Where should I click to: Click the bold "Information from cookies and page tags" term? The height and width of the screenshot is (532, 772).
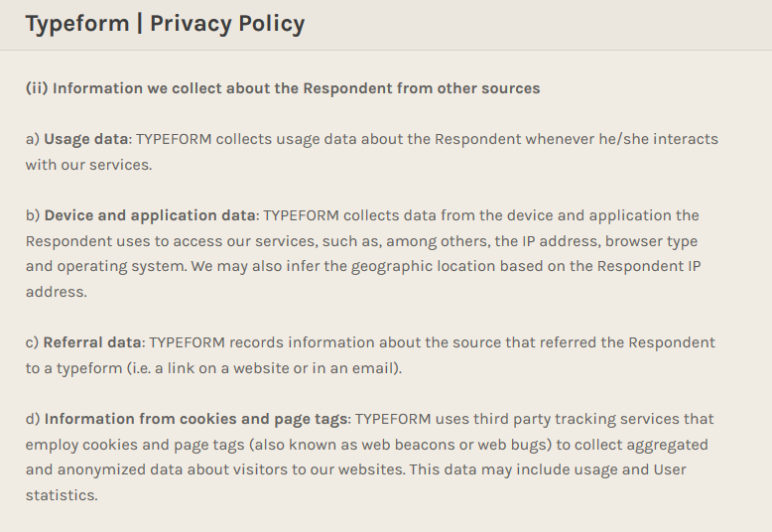(x=196, y=419)
